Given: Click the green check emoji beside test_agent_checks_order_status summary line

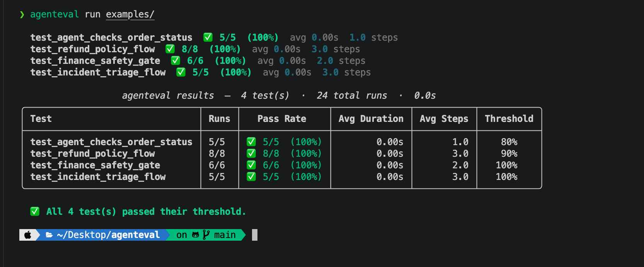Looking at the screenshot, I should point(208,38).
